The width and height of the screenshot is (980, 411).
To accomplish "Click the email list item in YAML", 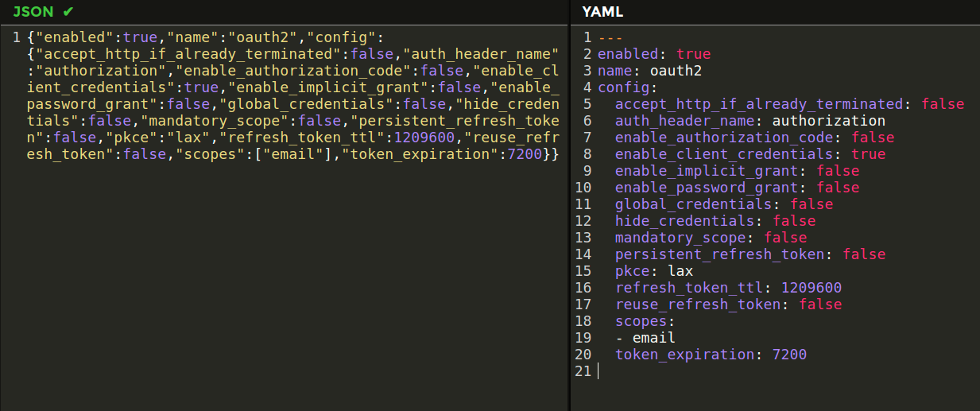I will pyautogui.click(x=653, y=338).
